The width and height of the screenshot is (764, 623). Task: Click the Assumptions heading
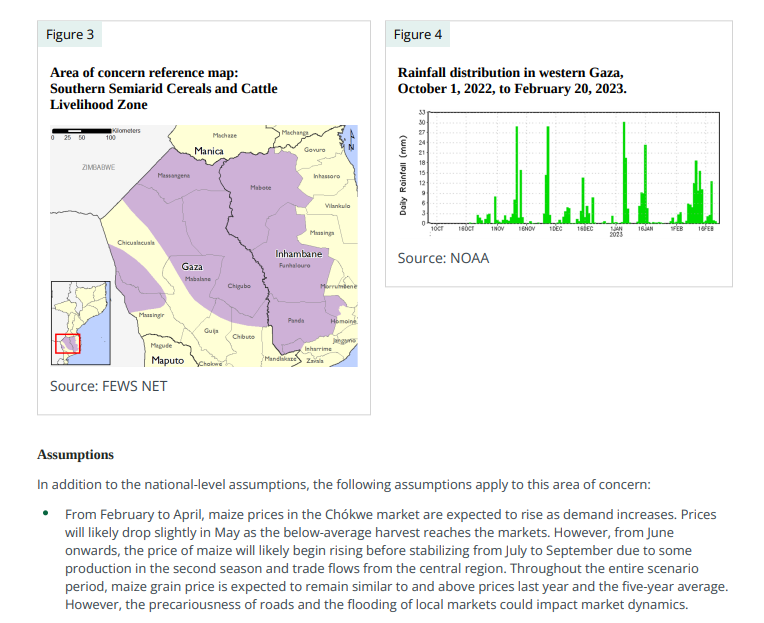click(x=75, y=455)
